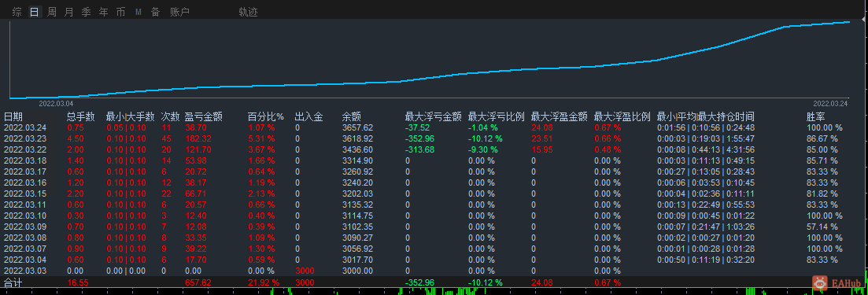
Task: Switch to the 币 currency tab
Action: point(120,12)
